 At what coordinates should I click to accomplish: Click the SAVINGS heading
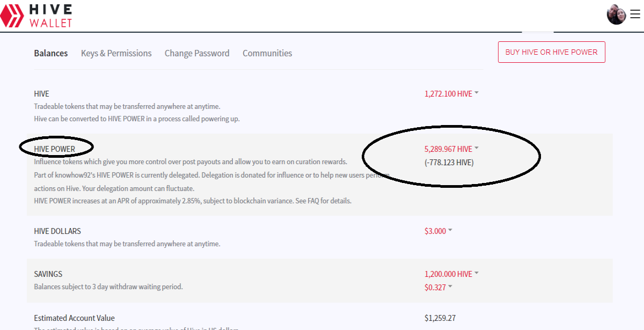click(48, 274)
